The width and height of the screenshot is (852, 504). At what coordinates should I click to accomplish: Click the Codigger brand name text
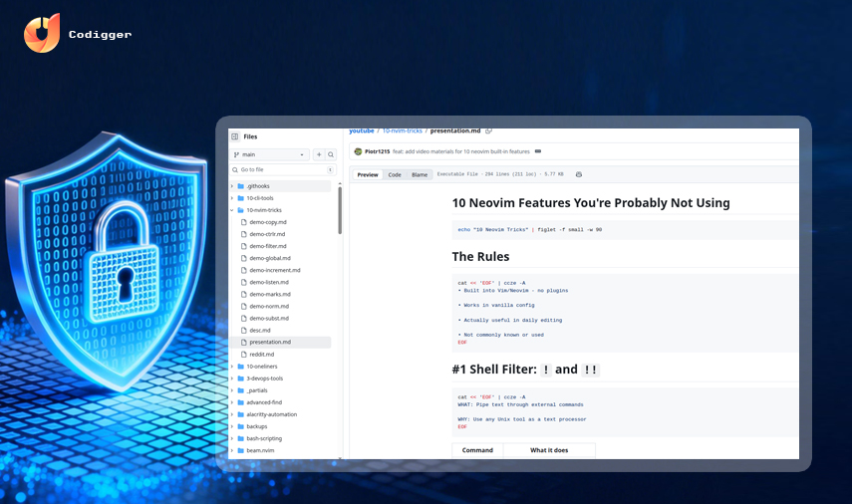(100, 35)
